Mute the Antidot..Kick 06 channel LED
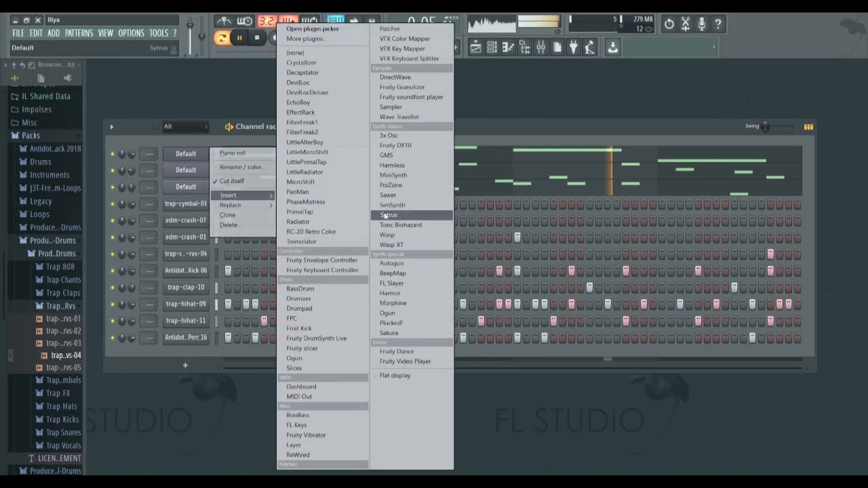Viewport: 868px width, 488px height. coord(113,270)
